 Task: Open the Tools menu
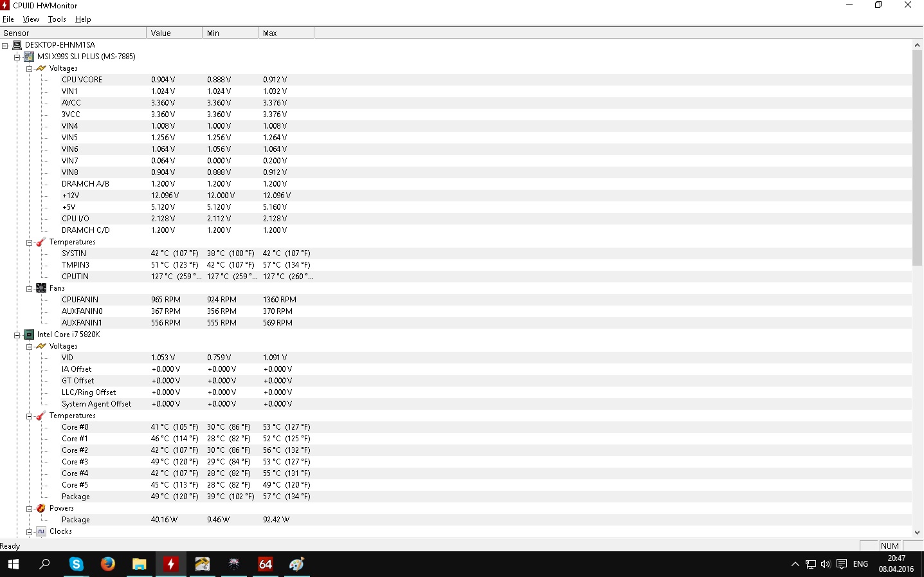point(57,19)
